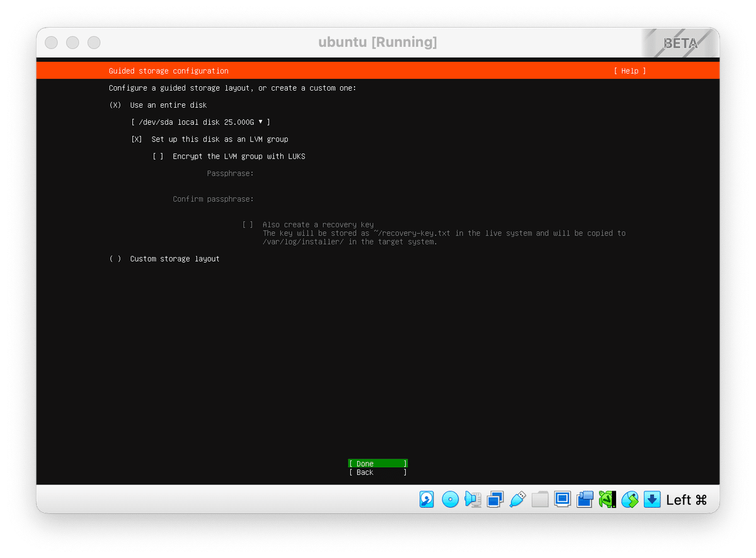Enable 'Encrypt the LVM group with LUKS'
756x558 pixels.
pos(158,156)
